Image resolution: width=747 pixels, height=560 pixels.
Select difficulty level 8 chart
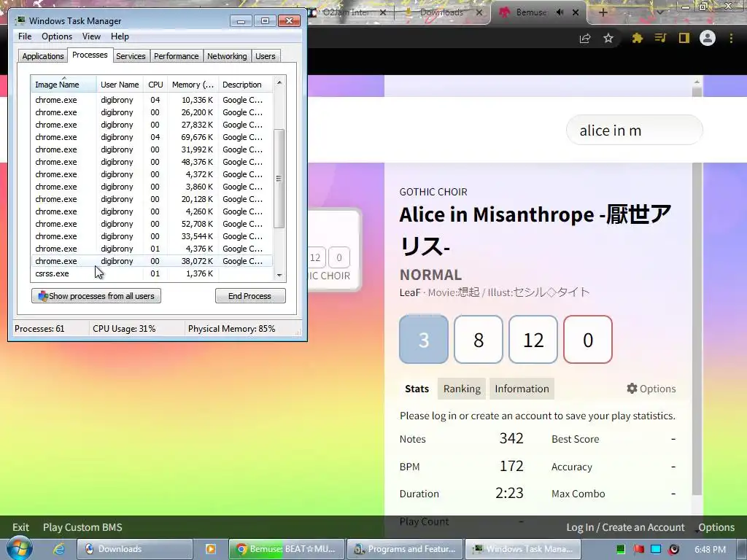(479, 340)
